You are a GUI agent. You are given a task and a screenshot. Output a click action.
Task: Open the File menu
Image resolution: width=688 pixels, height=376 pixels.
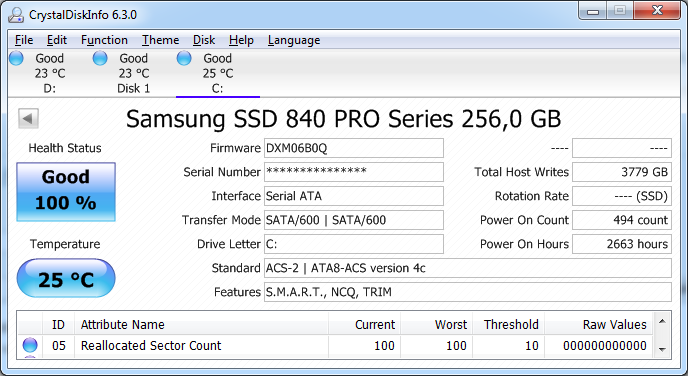click(24, 40)
